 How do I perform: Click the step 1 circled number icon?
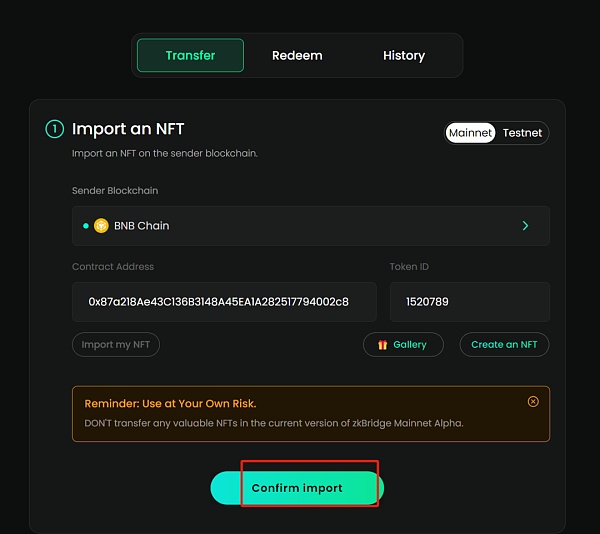[x=55, y=129]
